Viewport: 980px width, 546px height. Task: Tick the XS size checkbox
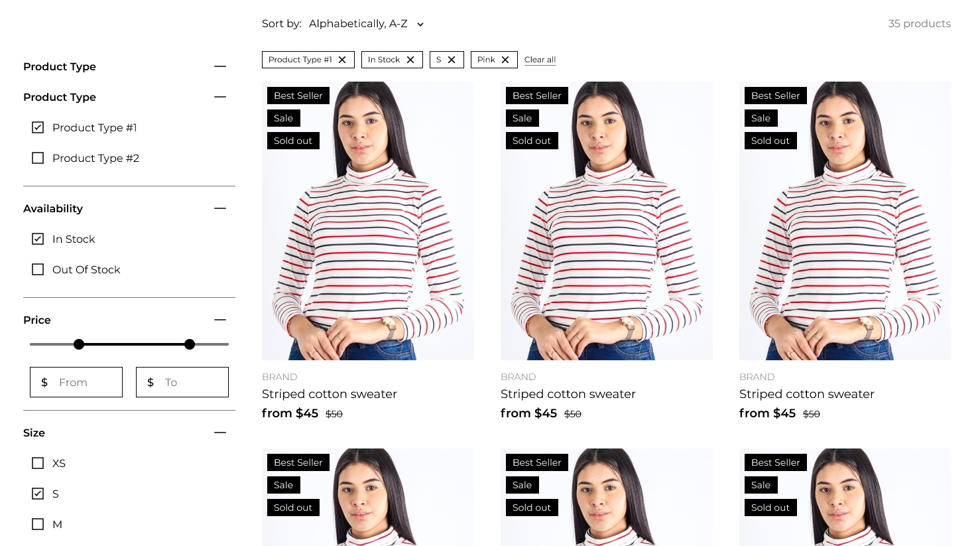(38, 463)
